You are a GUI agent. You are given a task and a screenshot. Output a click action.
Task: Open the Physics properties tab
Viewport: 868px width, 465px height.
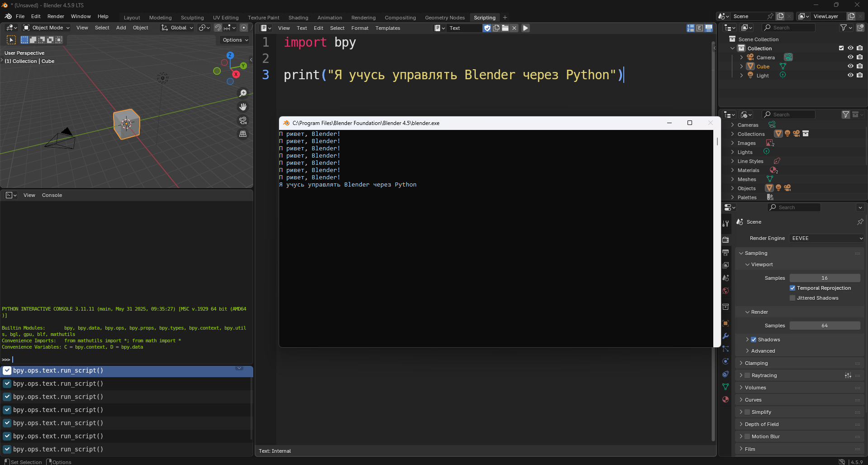coord(726,361)
